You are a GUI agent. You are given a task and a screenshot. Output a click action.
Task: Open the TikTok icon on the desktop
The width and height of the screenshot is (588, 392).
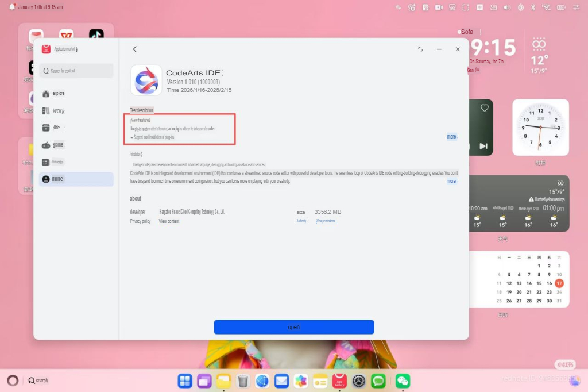pyautogui.click(x=96, y=35)
